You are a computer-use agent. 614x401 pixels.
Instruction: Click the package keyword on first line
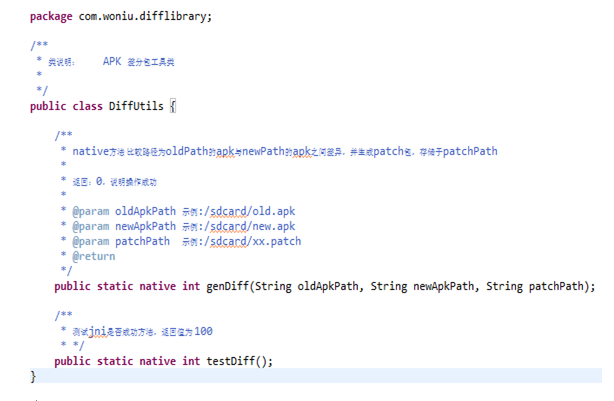52,16
